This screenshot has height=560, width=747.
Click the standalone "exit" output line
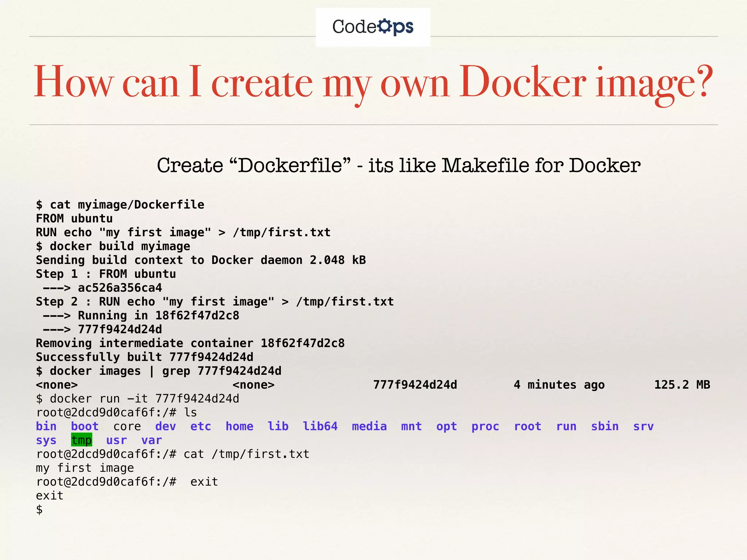(x=50, y=496)
